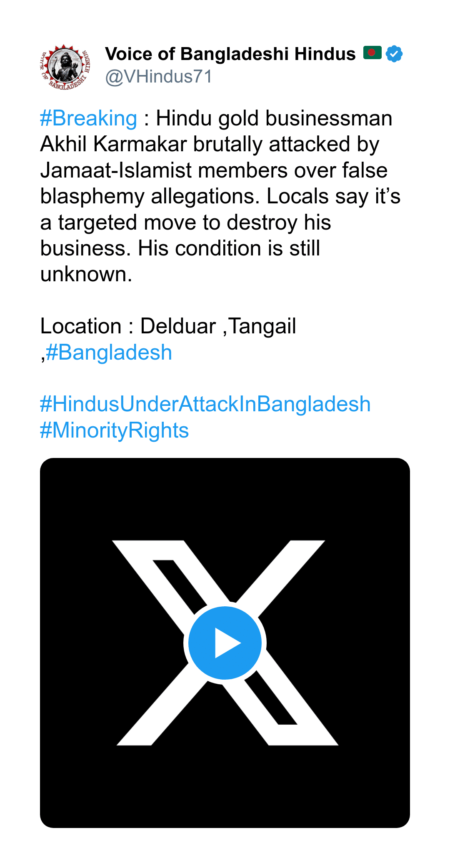Select the #MinorityRights hashtag
The height and width of the screenshot is (868, 450).
(114, 430)
